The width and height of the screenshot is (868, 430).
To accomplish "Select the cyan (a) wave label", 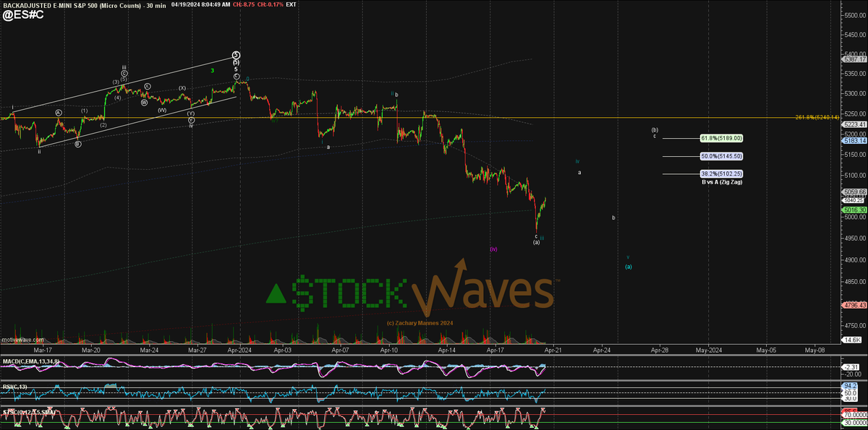I will [x=629, y=266].
